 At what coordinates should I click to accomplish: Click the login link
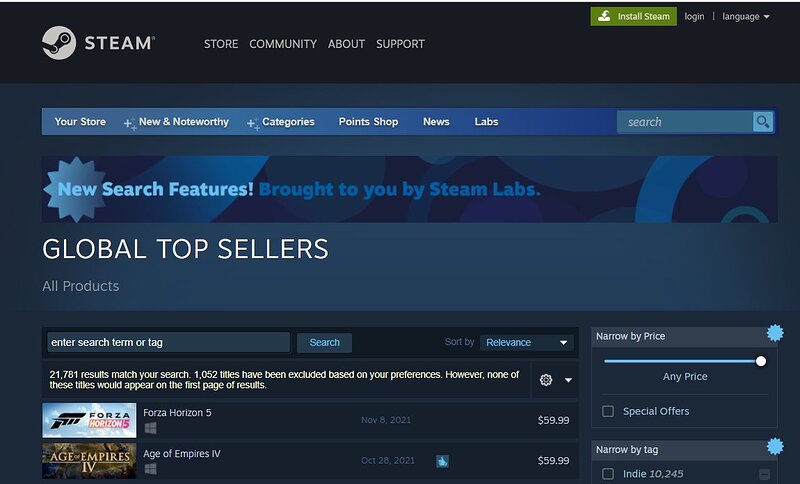(x=694, y=16)
